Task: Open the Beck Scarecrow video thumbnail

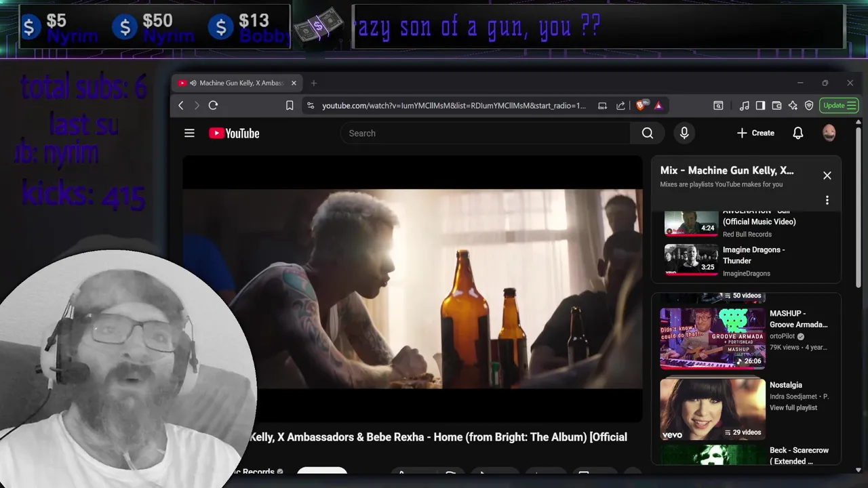Action: (713, 455)
